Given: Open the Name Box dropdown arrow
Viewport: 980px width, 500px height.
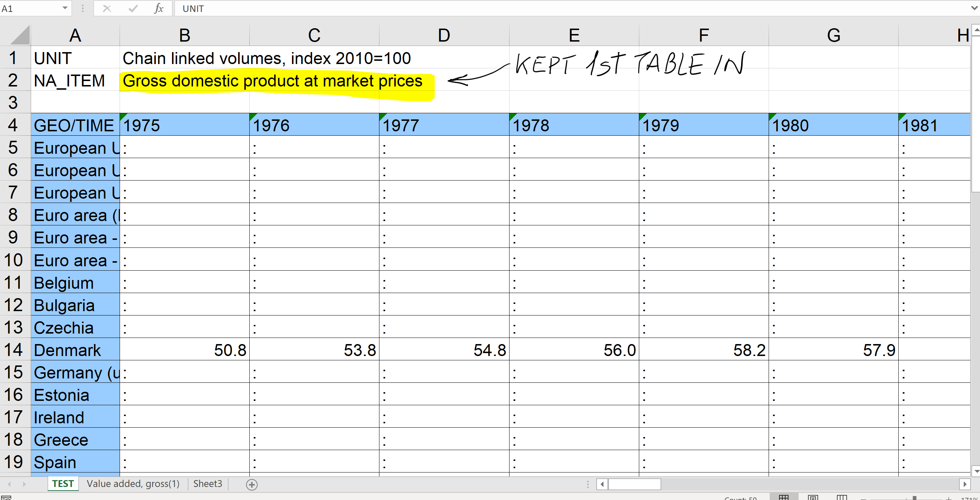Looking at the screenshot, I should coord(65,8).
